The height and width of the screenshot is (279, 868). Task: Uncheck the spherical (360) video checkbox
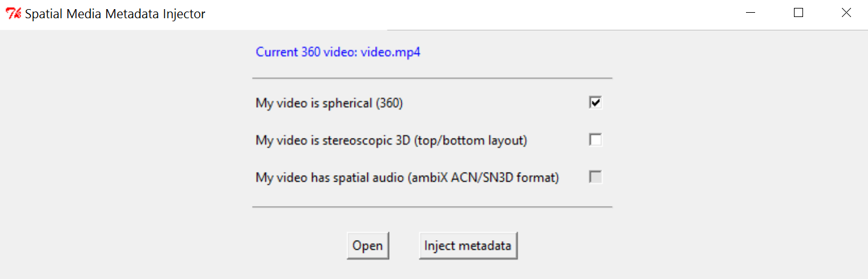pos(595,103)
